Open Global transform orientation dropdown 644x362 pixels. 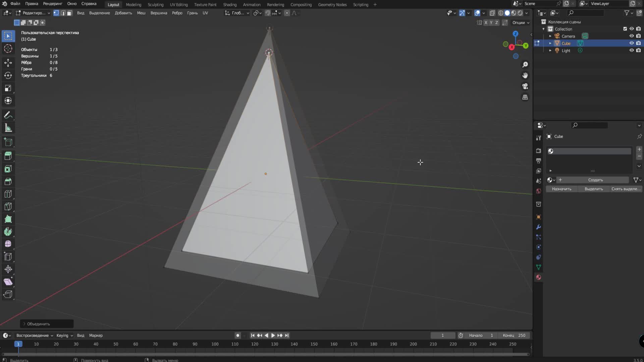pos(237,13)
